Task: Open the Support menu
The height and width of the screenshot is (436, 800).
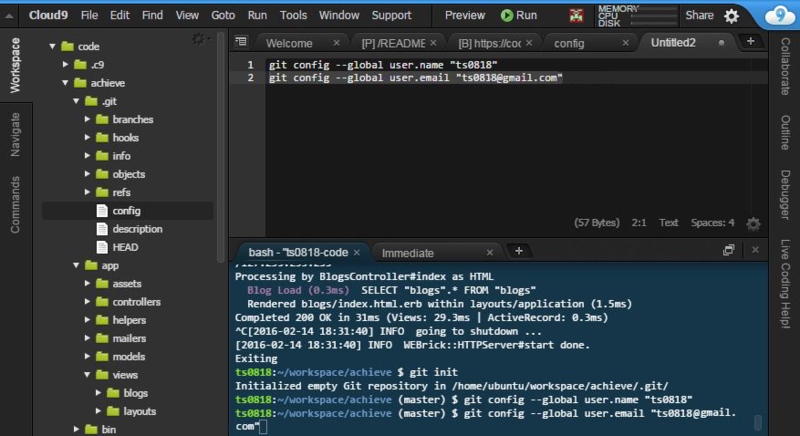Action: (391, 15)
